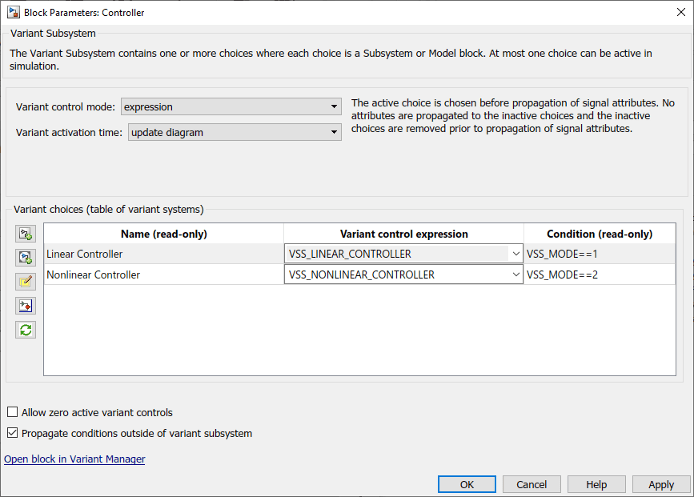The height and width of the screenshot is (497, 694).
Task: Click the add new model choice icon
Action: point(25,257)
